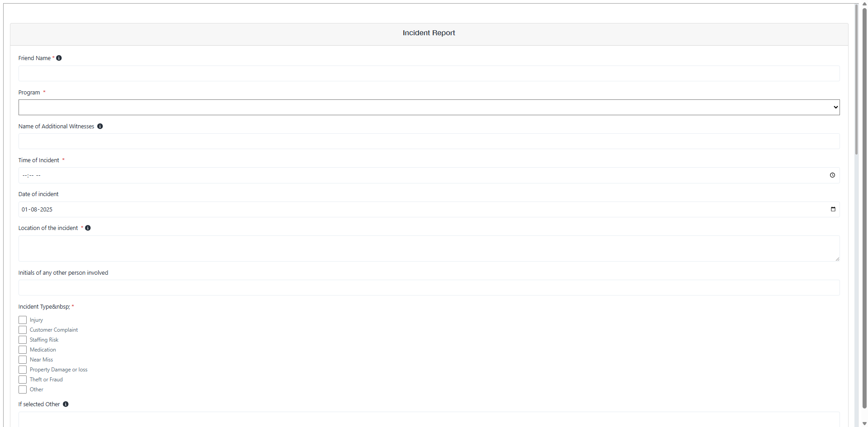This screenshot has width=868, height=427.
Task: Check the Injury incident type
Action: point(23,320)
